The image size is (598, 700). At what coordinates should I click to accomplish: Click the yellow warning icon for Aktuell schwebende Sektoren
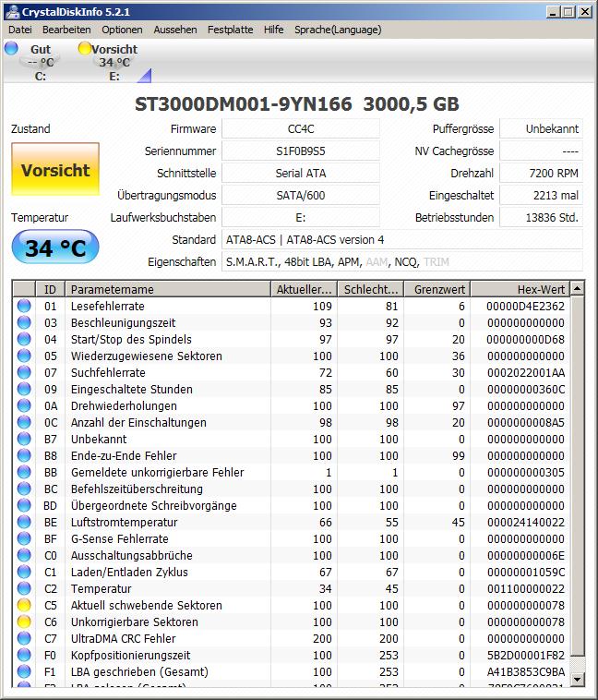(24, 605)
